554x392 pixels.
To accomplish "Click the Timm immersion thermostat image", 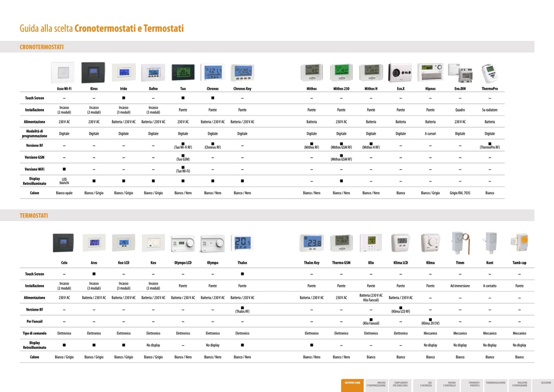I will point(459,243).
